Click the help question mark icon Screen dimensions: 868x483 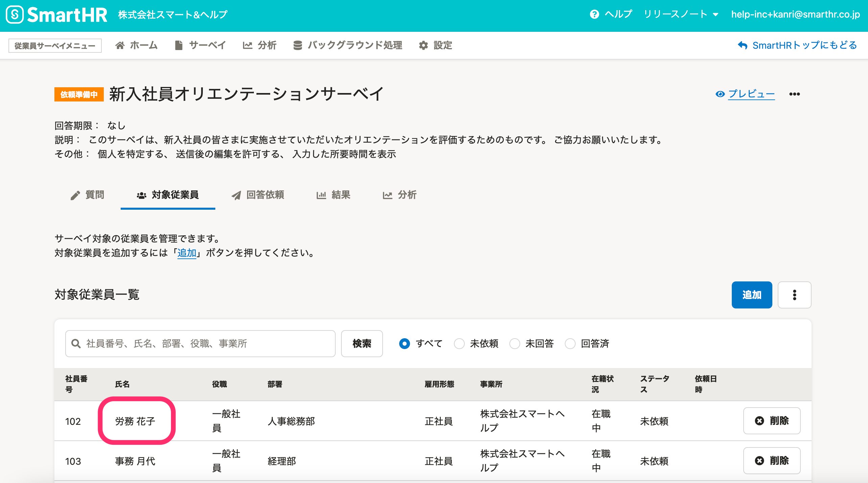coord(594,14)
